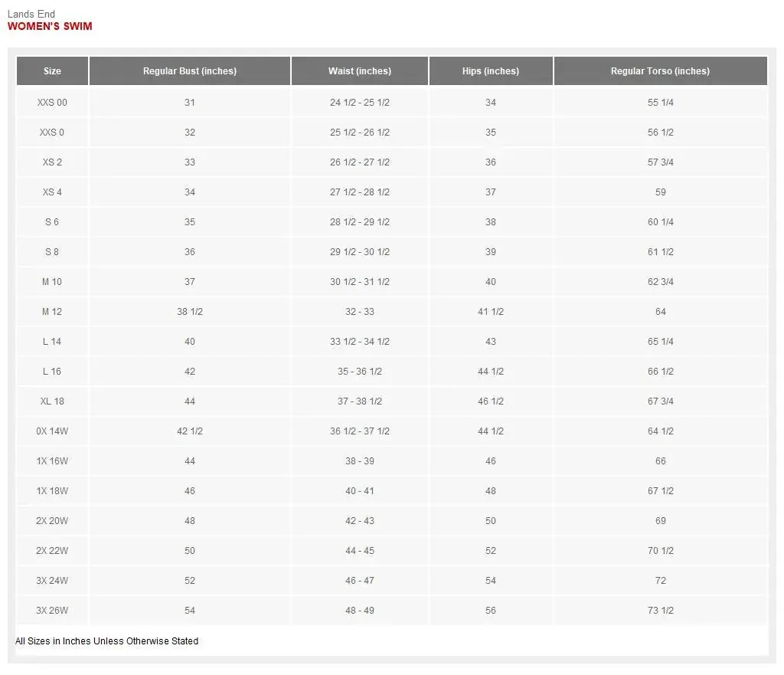This screenshot has width=784, height=675.
Task: Select the 'L 14' size cell
Action: click(52, 341)
